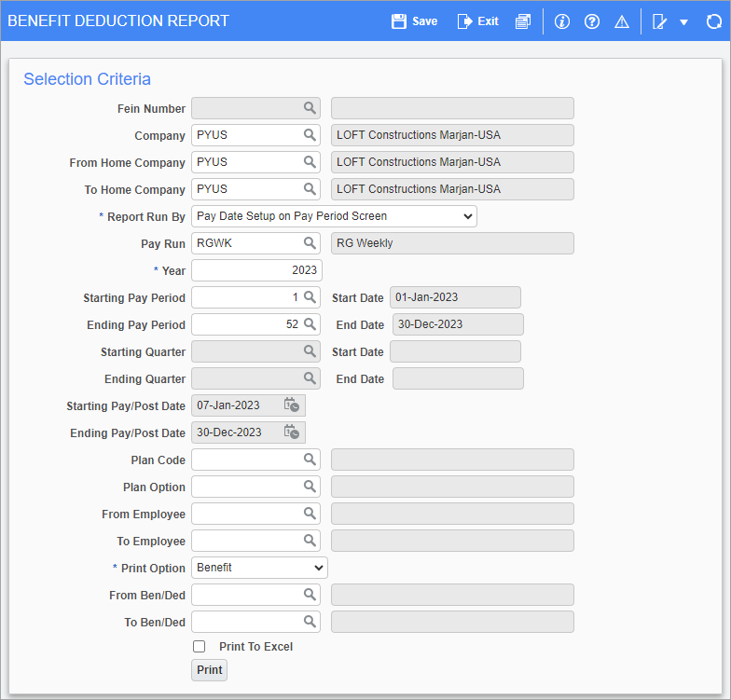731x700 pixels.
Task: Click Starting Pay/Post Date calendar icon
Action: click(292, 405)
